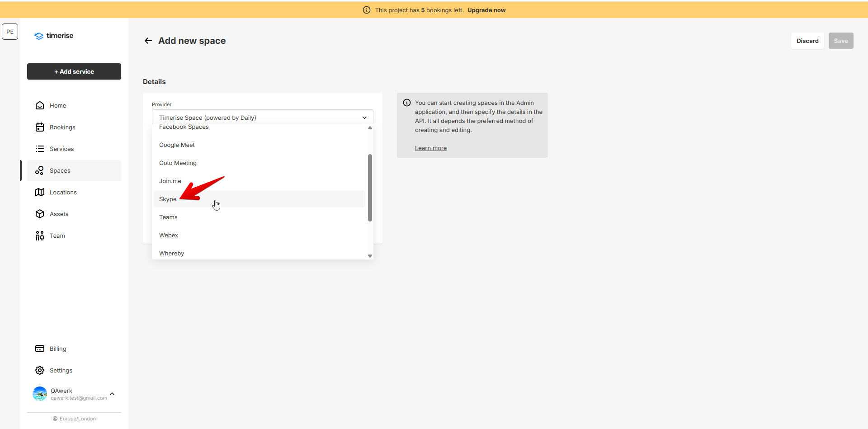Viewport: 868px width, 429px height.
Task: Select Skype from provider list
Action: [259, 199]
